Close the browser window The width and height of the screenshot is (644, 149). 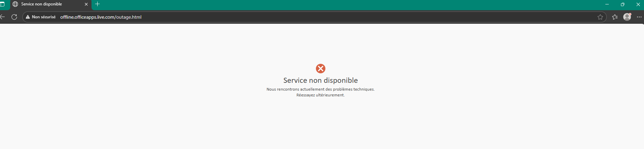click(638, 4)
